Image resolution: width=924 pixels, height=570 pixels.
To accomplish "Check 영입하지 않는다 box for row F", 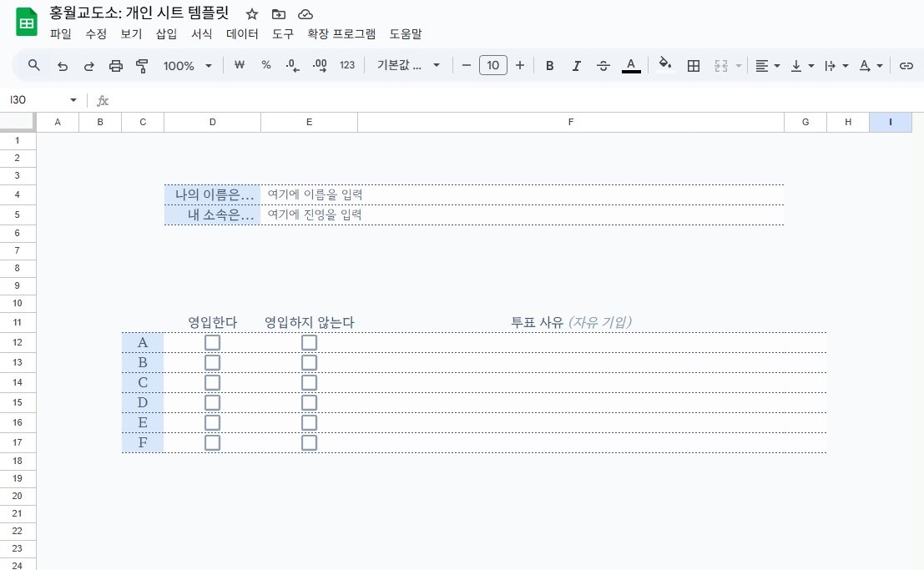I will [x=309, y=442].
